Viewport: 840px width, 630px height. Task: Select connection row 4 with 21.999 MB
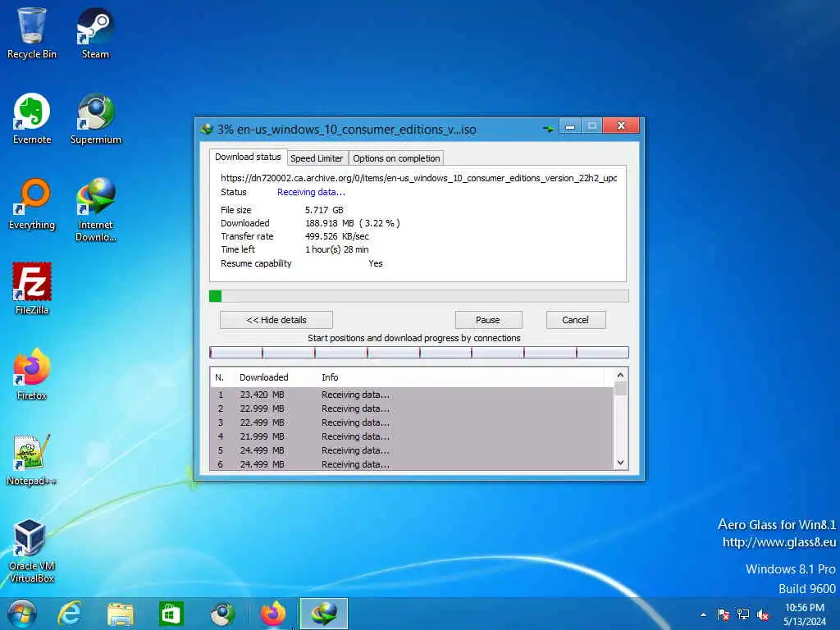tap(412, 436)
